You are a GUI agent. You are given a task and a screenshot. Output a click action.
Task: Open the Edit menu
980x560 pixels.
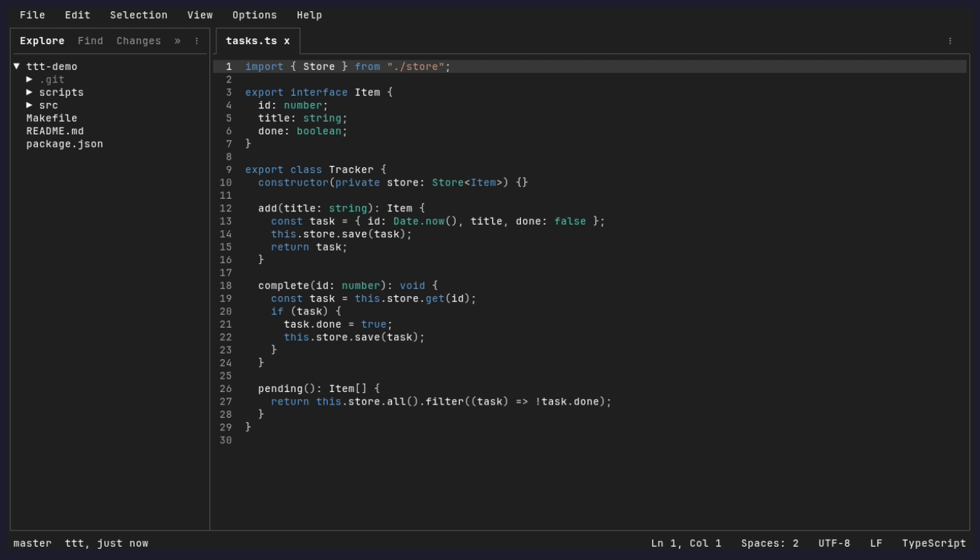coord(78,15)
